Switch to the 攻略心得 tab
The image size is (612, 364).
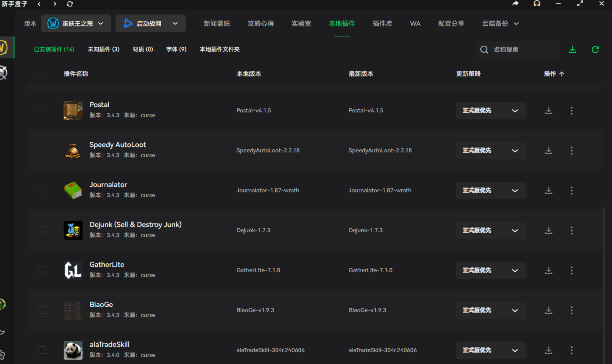(x=261, y=24)
